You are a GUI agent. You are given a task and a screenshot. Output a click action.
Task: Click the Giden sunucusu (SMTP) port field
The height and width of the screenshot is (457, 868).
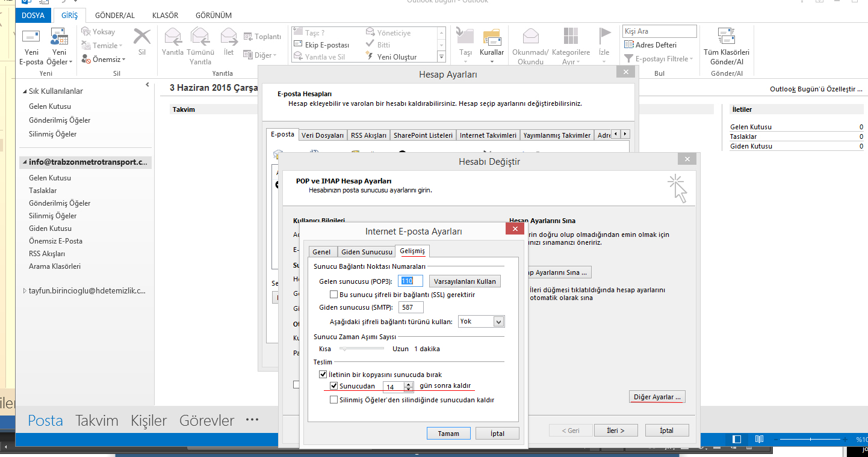pyautogui.click(x=411, y=307)
